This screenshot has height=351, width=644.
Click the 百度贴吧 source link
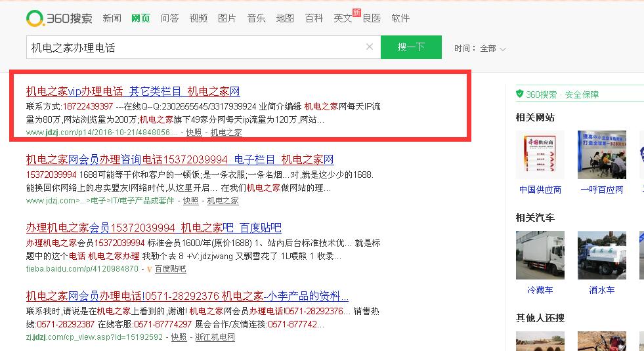click(171, 269)
